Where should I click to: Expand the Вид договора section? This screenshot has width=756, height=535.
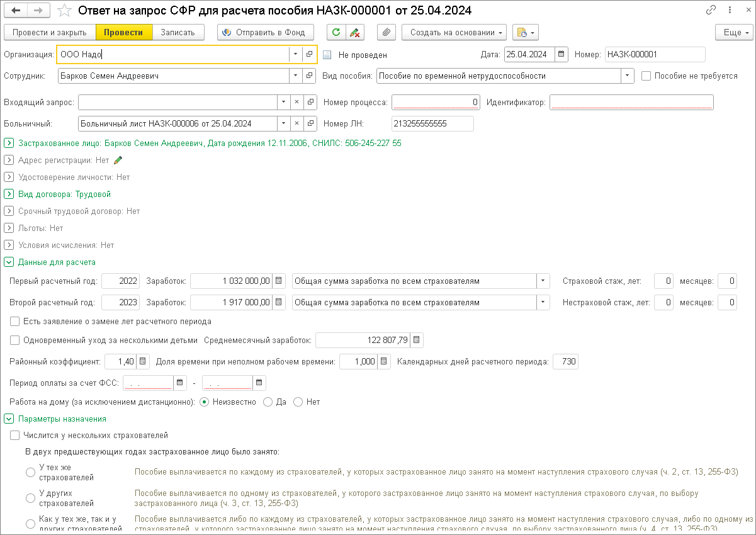(9, 194)
